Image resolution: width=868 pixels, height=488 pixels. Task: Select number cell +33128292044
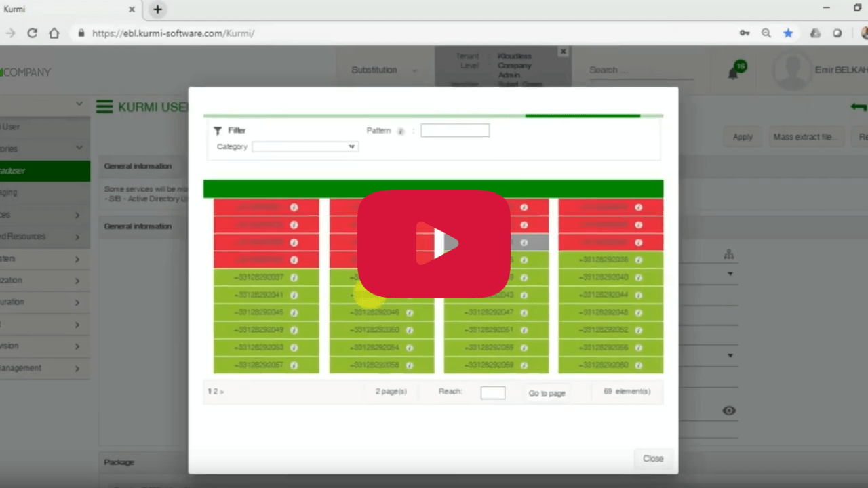point(610,296)
